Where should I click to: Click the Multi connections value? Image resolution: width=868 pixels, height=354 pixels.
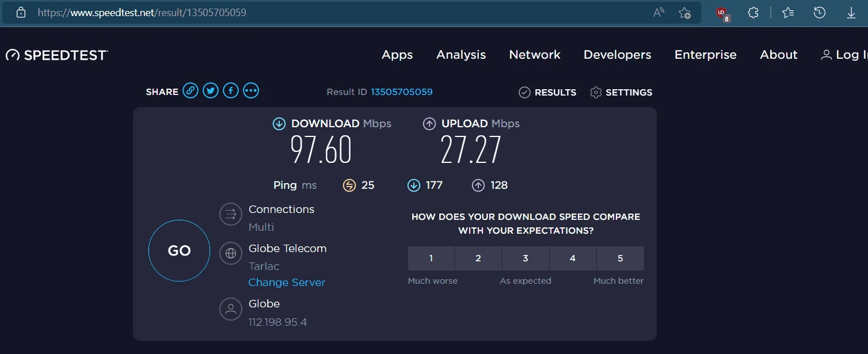click(x=261, y=227)
